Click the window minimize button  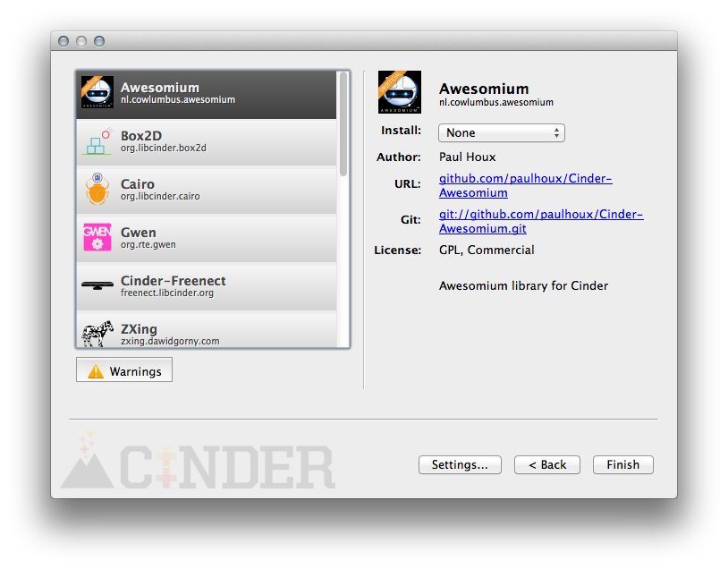[81, 41]
